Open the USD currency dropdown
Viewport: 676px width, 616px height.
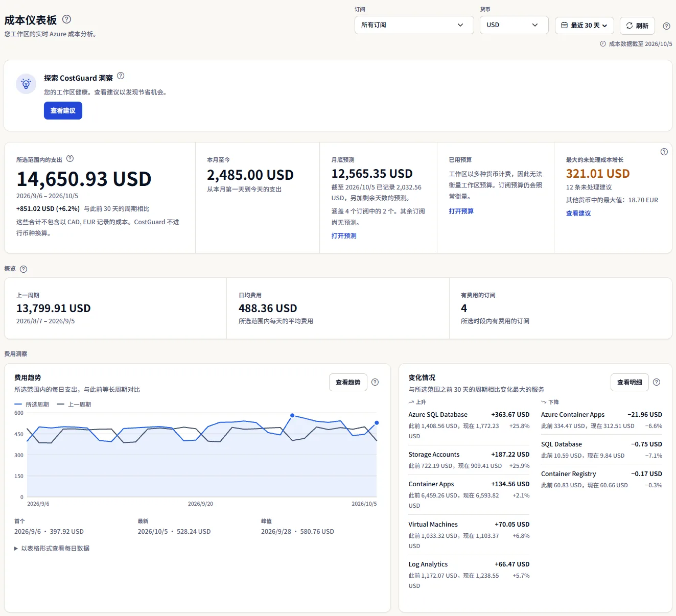point(514,25)
